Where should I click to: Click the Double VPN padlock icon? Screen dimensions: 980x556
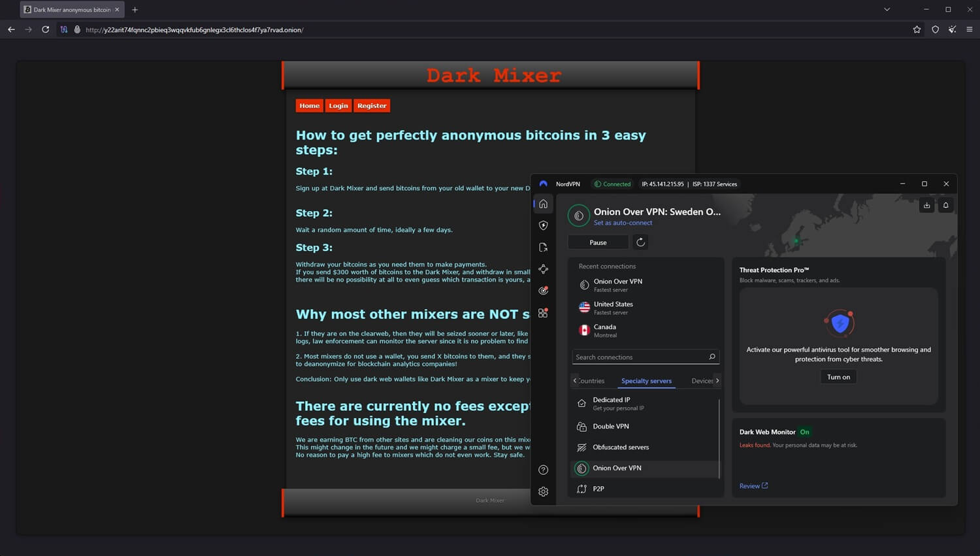coord(581,426)
